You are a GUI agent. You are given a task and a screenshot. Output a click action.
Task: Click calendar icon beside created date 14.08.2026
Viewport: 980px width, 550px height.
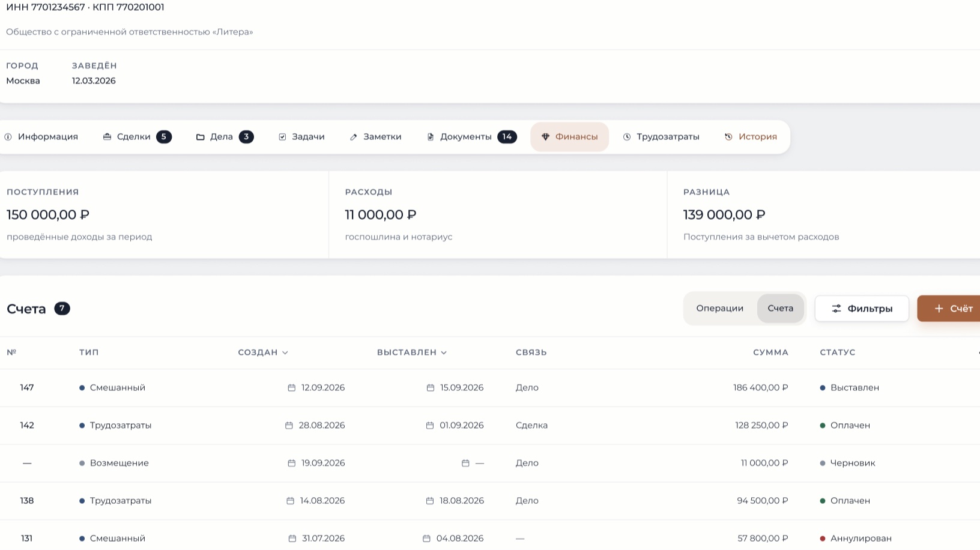pyautogui.click(x=291, y=501)
